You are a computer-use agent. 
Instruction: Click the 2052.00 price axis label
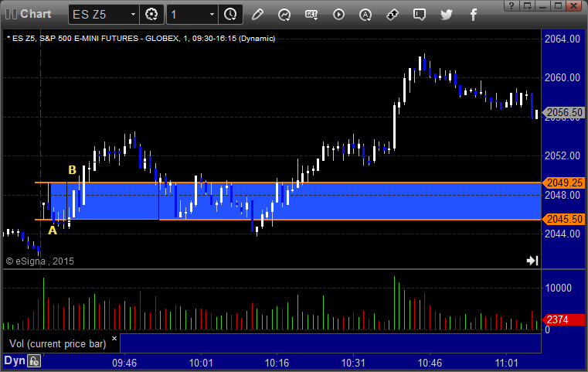pos(563,155)
